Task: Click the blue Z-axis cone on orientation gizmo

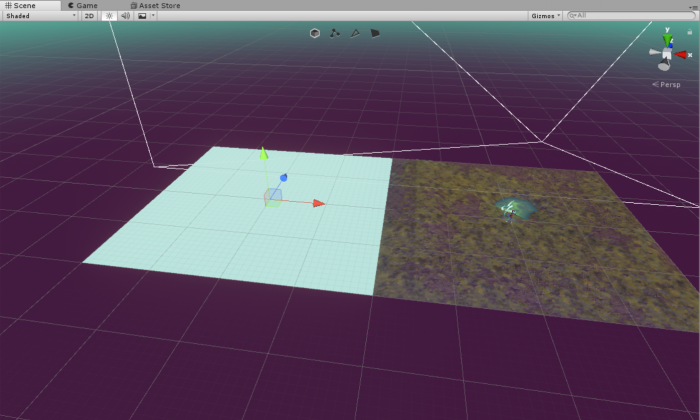Action: click(671, 46)
